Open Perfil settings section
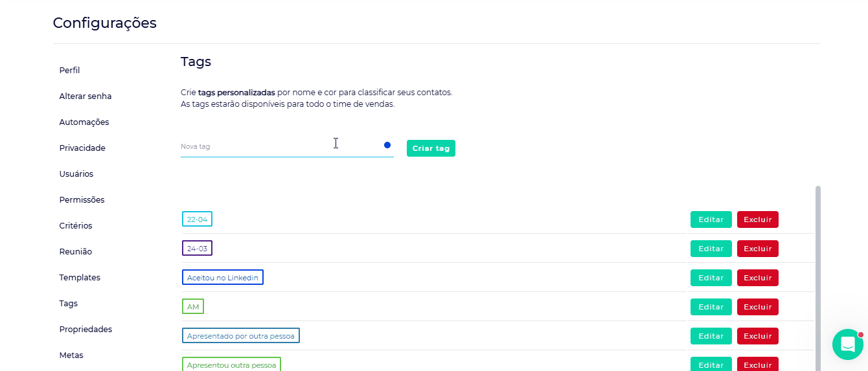 coord(69,71)
